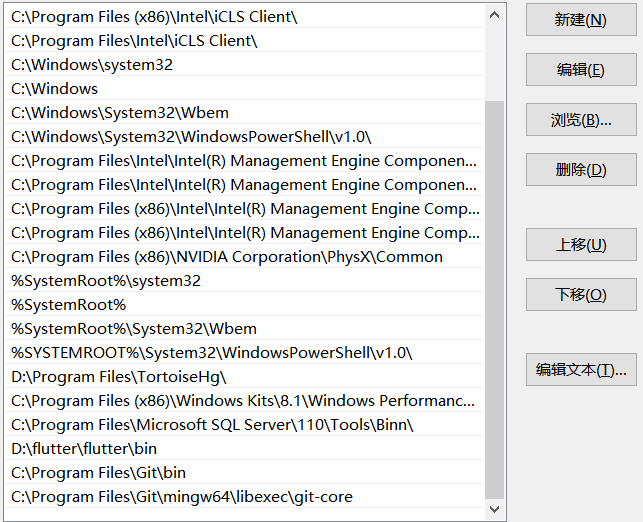Open the 编辑文本(T)... button
The height and width of the screenshot is (522, 643).
coord(581,370)
